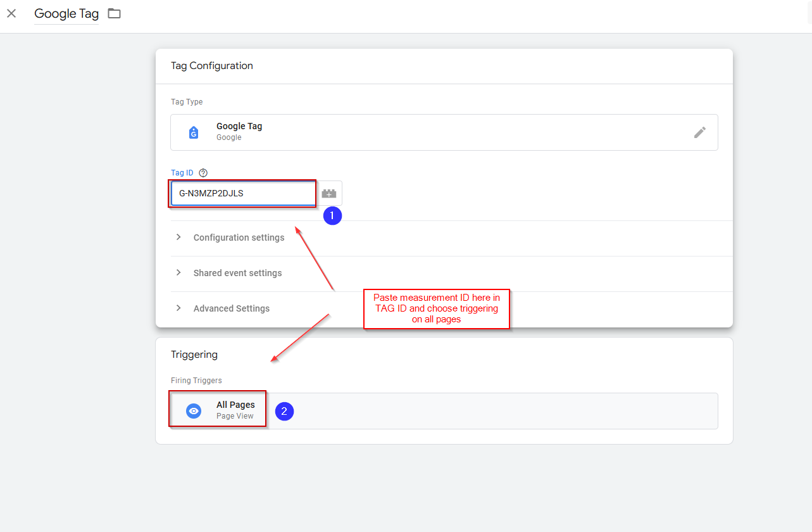Click the folder icon beside tag name

pyautogui.click(x=114, y=13)
